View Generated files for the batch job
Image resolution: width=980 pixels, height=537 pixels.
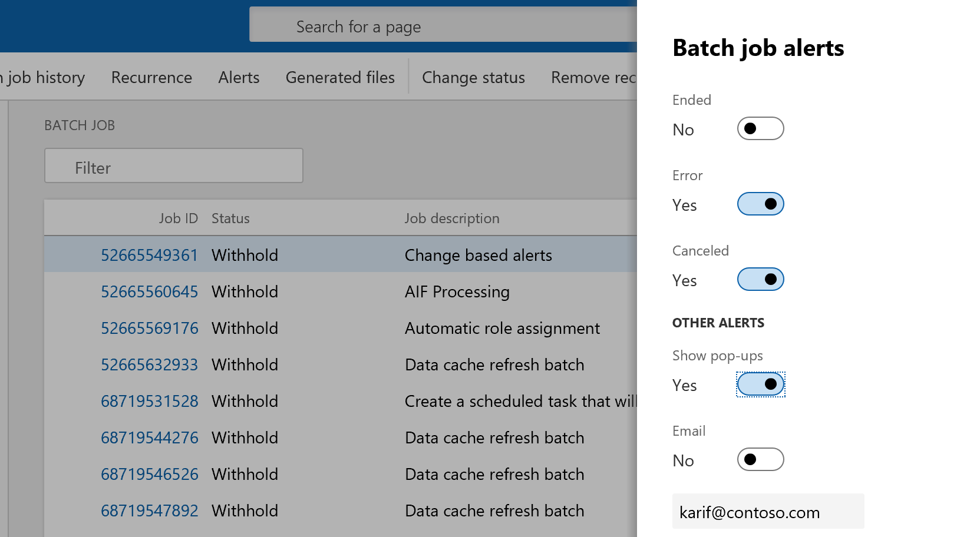click(340, 77)
